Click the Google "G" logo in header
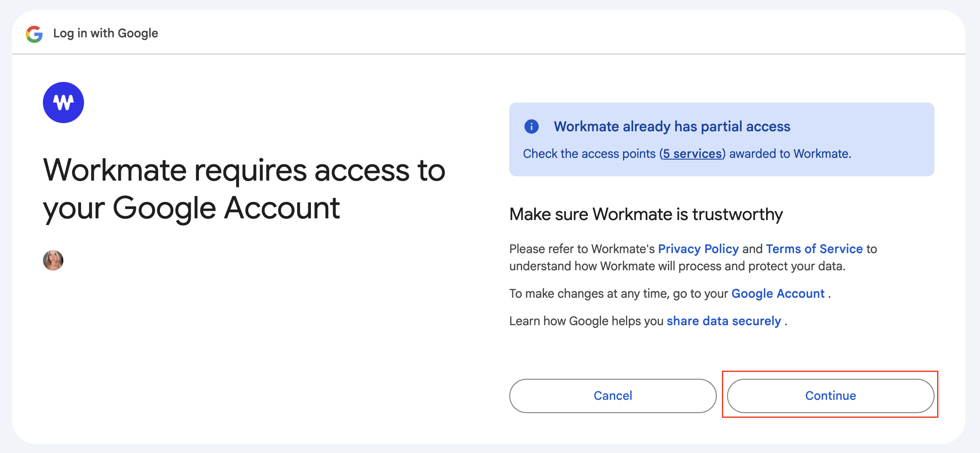 click(x=34, y=34)
